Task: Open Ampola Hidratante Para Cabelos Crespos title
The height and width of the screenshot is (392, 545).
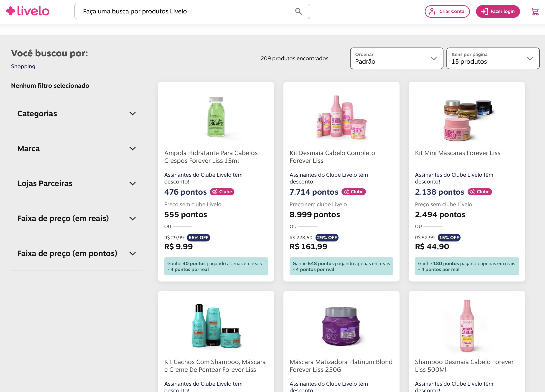Action: tap(211, 157)
